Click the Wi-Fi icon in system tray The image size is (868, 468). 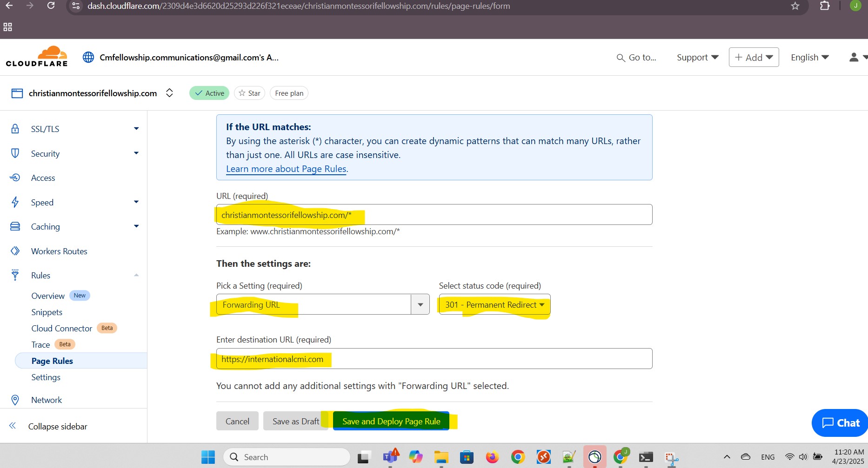(789, 457)
